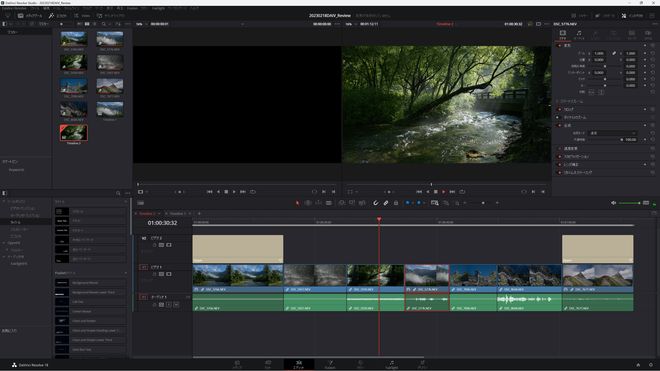Select the arrow selection mode tool
The height and width of the screenshot is (371, 660).
(x=298, y=203)
